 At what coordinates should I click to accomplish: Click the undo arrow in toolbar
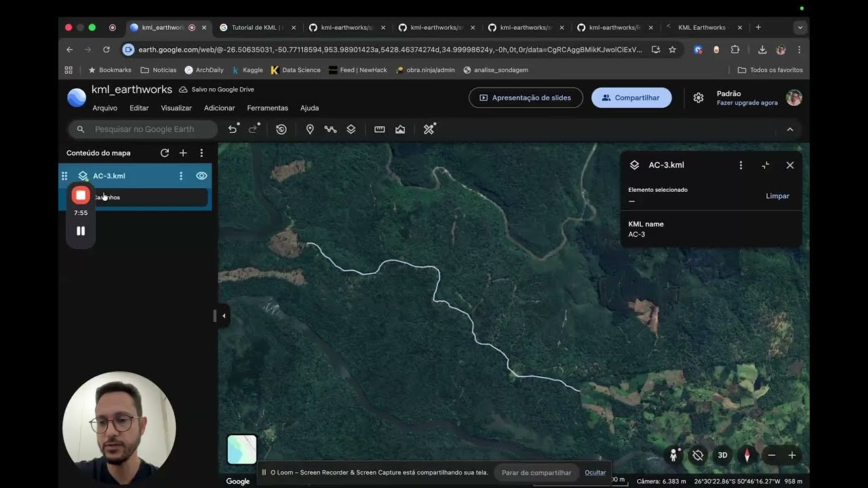click(233, 129)
